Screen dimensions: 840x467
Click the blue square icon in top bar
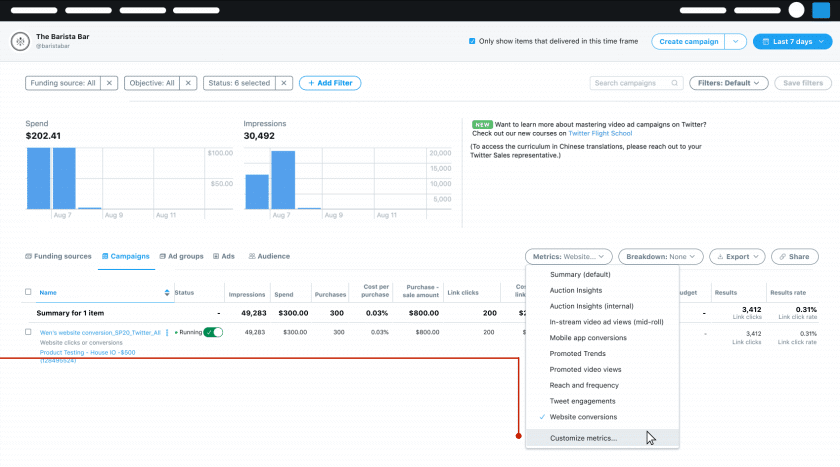click(x=820, y=10)
